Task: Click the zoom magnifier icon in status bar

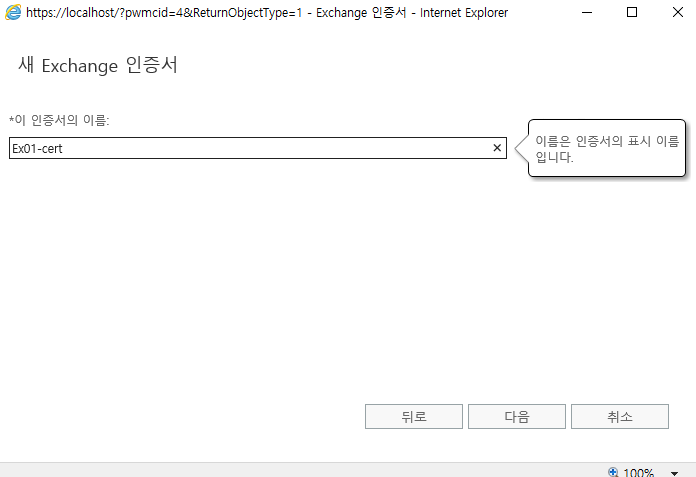Action: pyautogui.click(x=613, y=472)
